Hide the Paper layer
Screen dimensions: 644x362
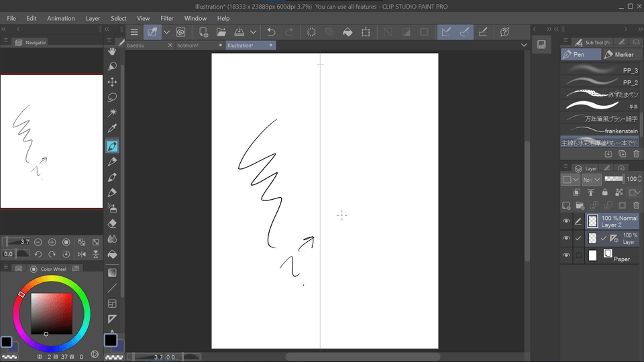[566, 255]
